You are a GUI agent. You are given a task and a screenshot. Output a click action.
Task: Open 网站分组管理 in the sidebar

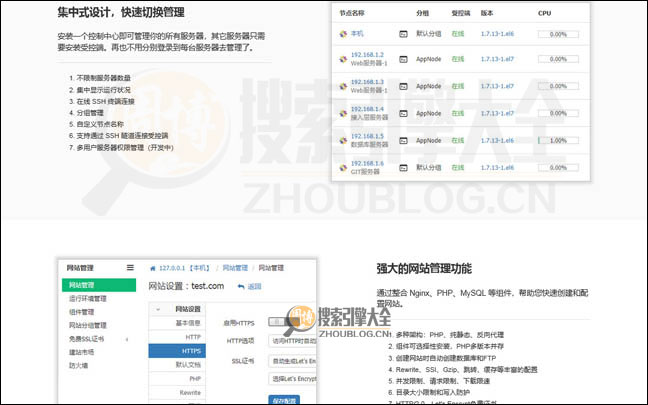(x=88, y=325)
